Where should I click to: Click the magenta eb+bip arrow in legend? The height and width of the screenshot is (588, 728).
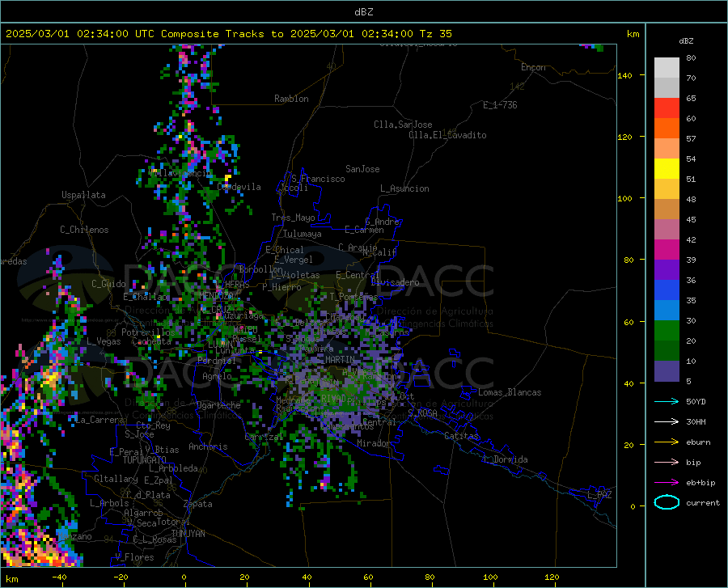(667, 482)
